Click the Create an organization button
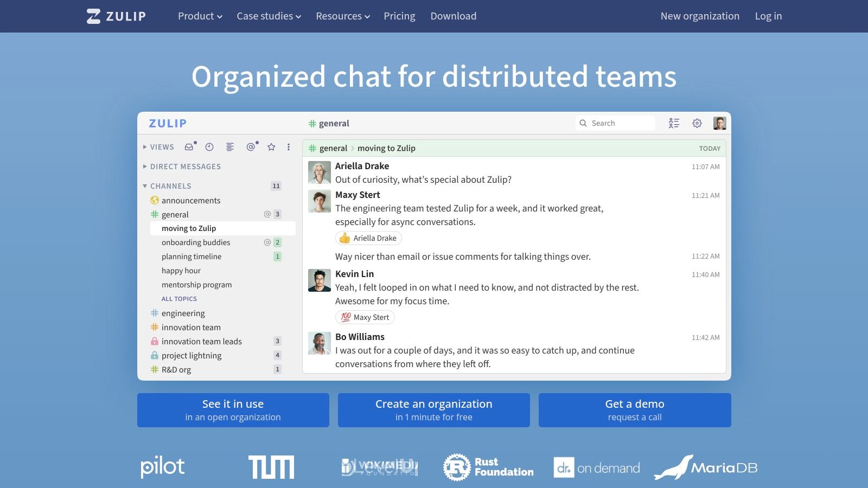 tap(434, 410)
